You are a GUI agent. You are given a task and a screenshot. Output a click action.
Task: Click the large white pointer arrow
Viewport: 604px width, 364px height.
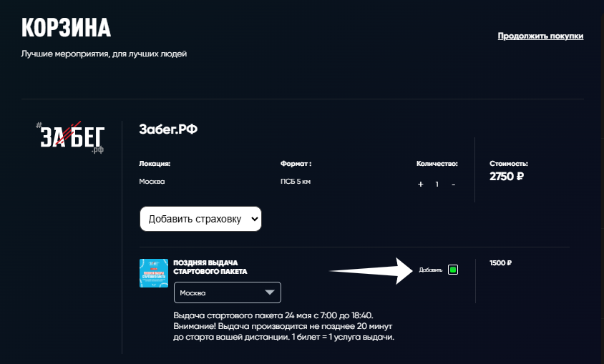pyautogui.click(x=371, y=271)
